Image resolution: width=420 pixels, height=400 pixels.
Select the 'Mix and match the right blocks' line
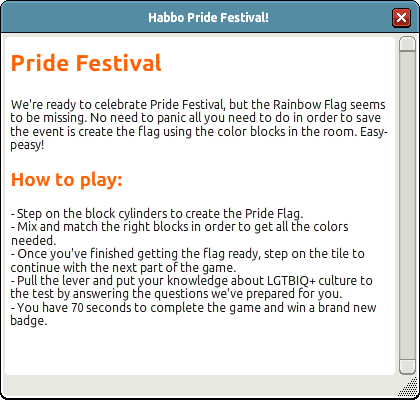click(x=180, y=233)
